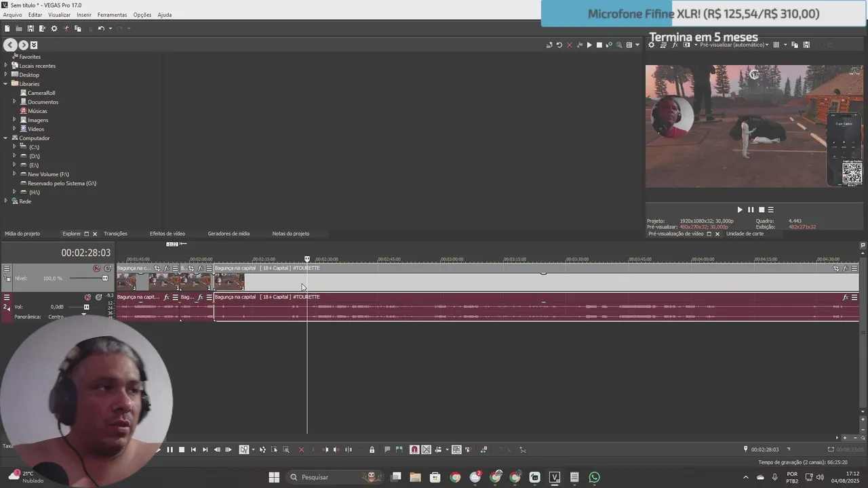Open project with the folder icon

click(x=18, y=28)
